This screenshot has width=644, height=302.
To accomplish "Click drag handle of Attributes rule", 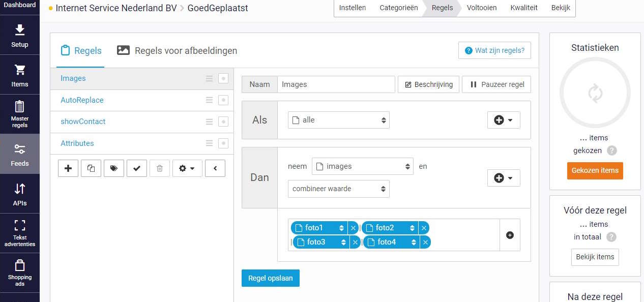I will click(x=209, y=143).
